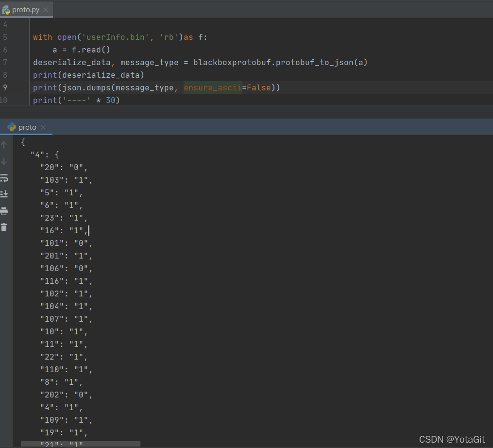Click the "22": "1" output line

[x=64, y=357]
